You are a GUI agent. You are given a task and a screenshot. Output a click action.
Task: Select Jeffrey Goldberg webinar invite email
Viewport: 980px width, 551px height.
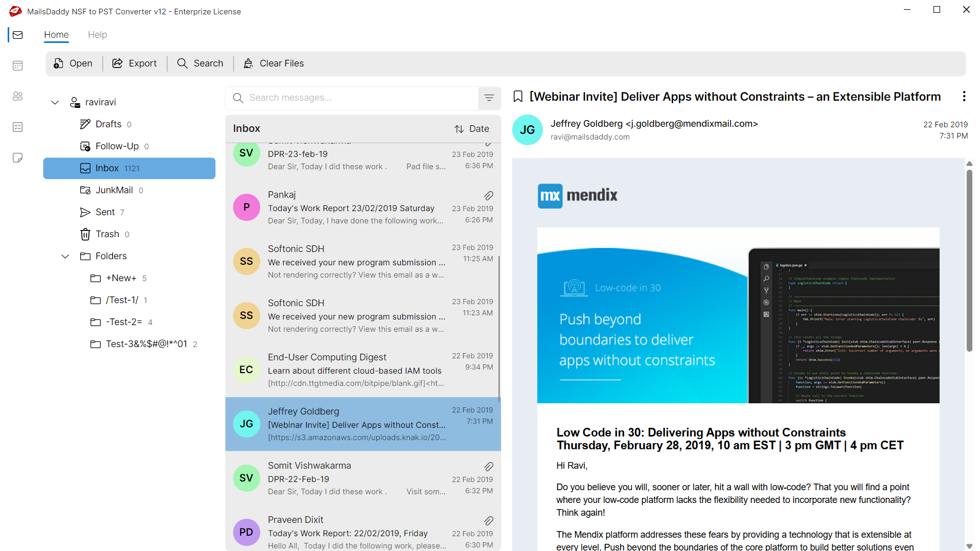point(363,424)
